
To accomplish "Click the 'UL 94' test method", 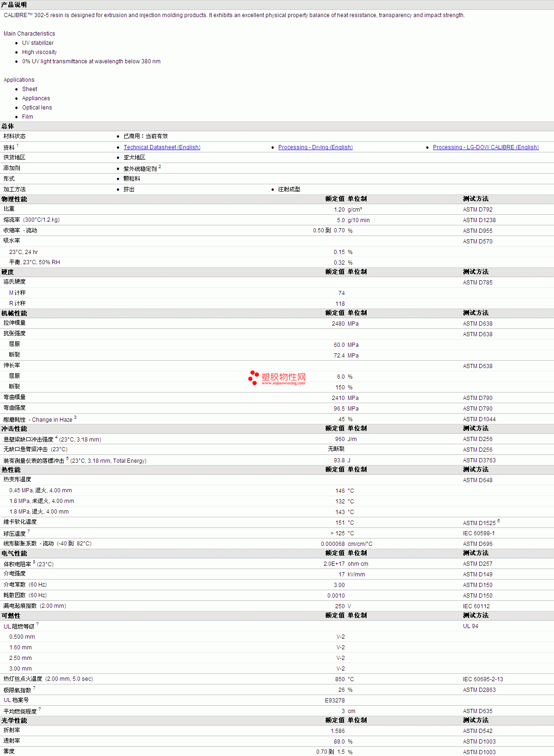I will pos(471,626).
